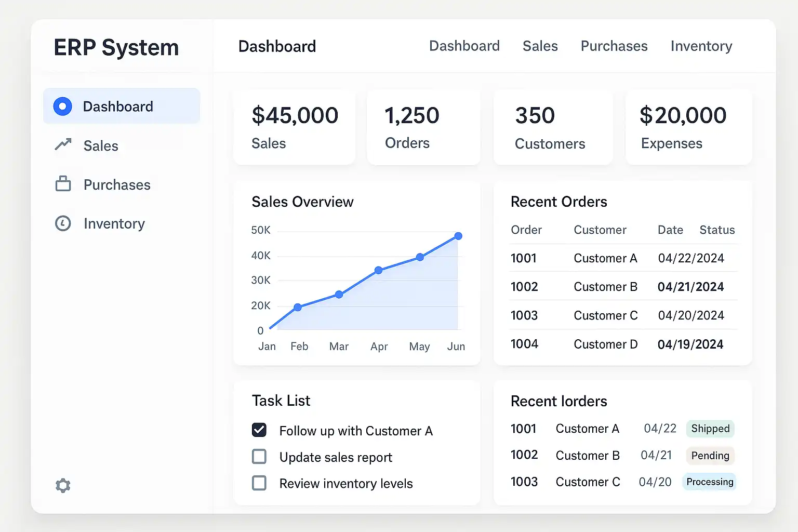Image resolution: width=798 pixels, height=532 pixels.
Task: Tick the Review inventory levels checkbox
Action: (259, 483)
